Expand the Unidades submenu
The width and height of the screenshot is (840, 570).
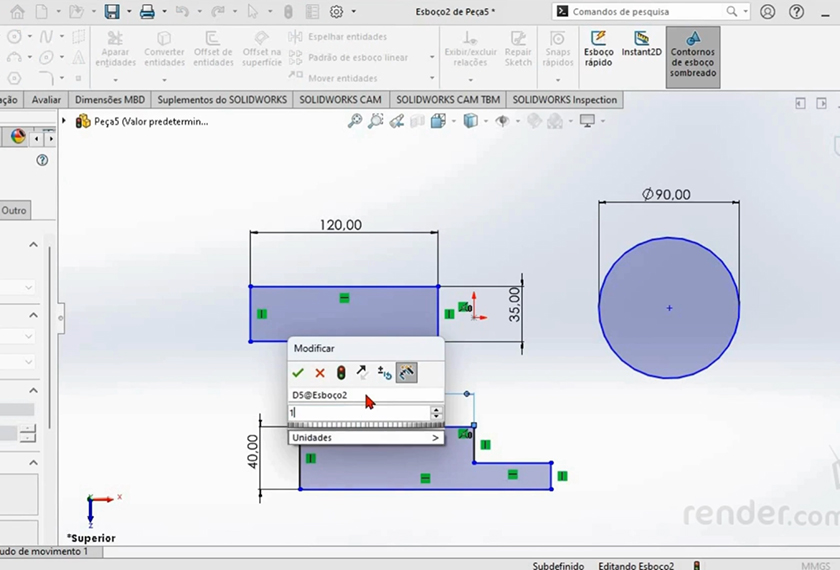[x=365, y=438]
